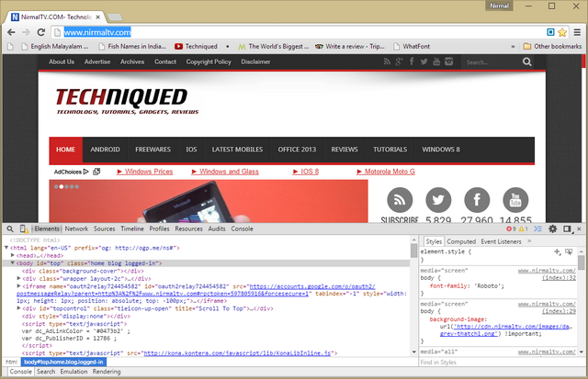Collapse the html node in Elements tree
This screenshot has height=379, width=588.
pyautogui.click(x=6, y=248)
